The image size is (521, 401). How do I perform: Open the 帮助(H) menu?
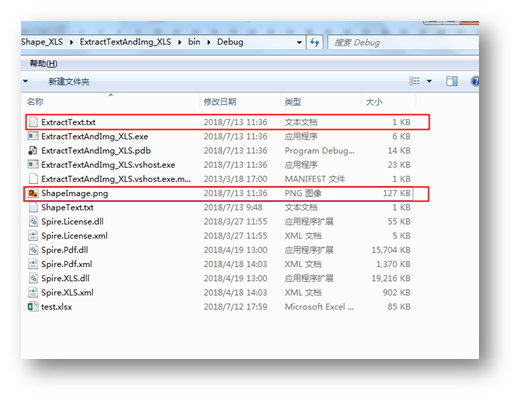point(43,63)
